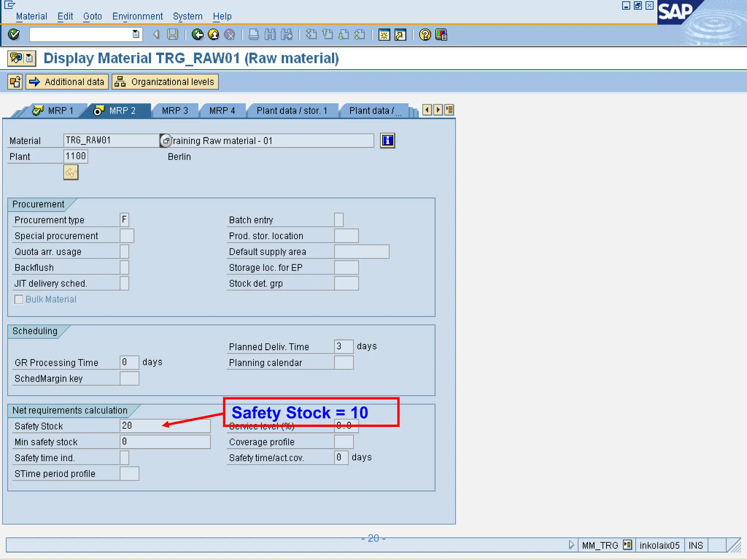
Task: Click the Safety Stock input field
Action: pos(165,425)
